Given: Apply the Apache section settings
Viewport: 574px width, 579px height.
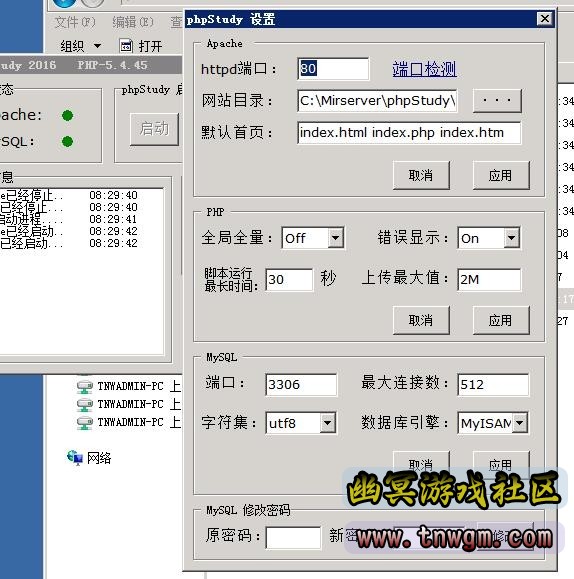Looking at the screenshot, I should (x=501, y=175).
